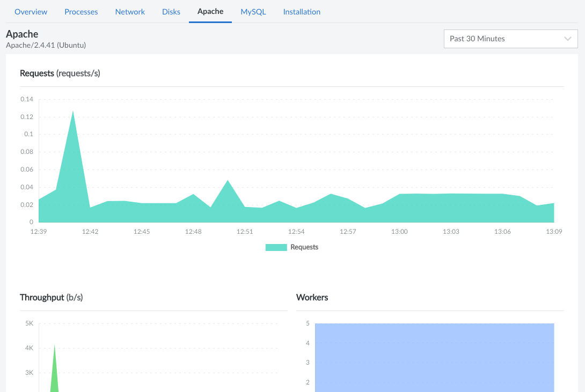This screenshot has width=585, height=392.
Task: Switch to the MySQL tab
Action: click(253, 11)
